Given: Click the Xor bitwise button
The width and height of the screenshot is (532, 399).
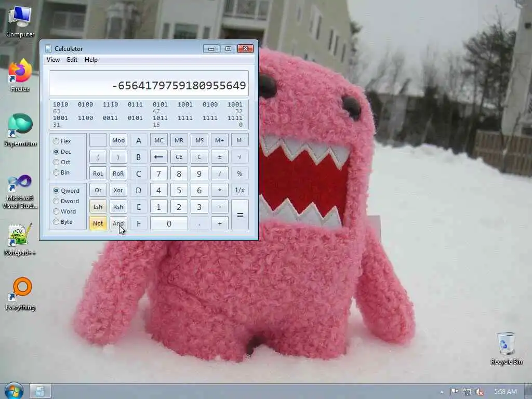Looking at the screenshot, I should coord(118,190).
